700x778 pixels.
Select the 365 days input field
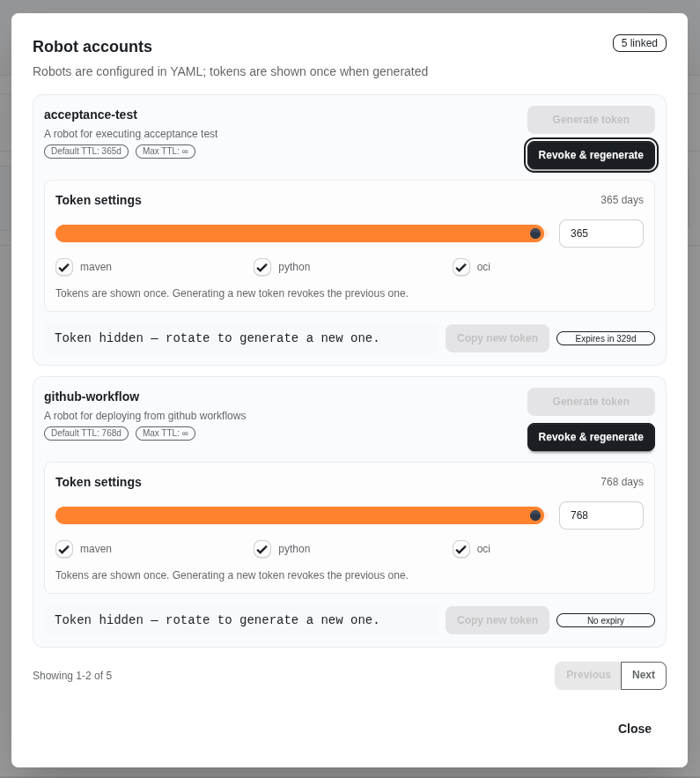coord(601,233)
